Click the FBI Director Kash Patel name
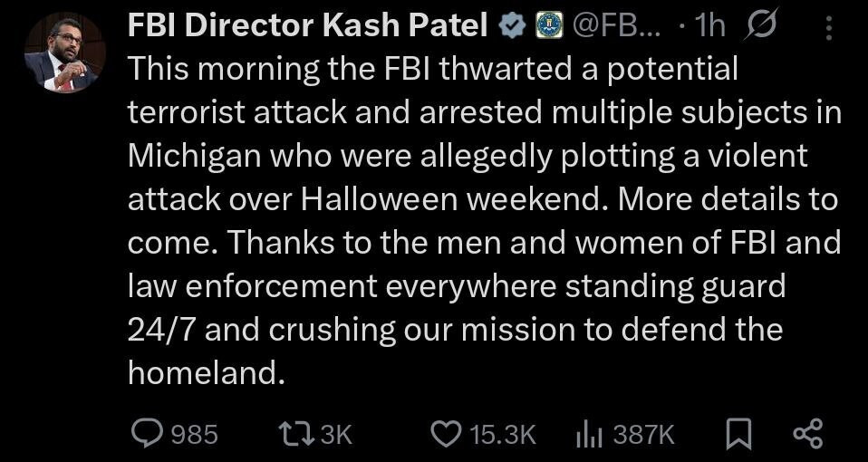This screenshot has width=868, height=462. tap(308, 28)
